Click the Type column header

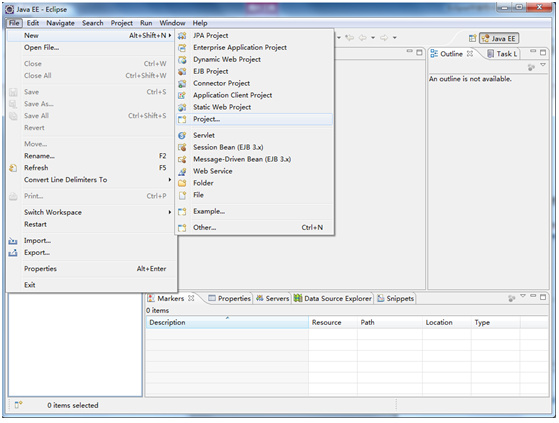pyautogui.click(x=496, y=323)
